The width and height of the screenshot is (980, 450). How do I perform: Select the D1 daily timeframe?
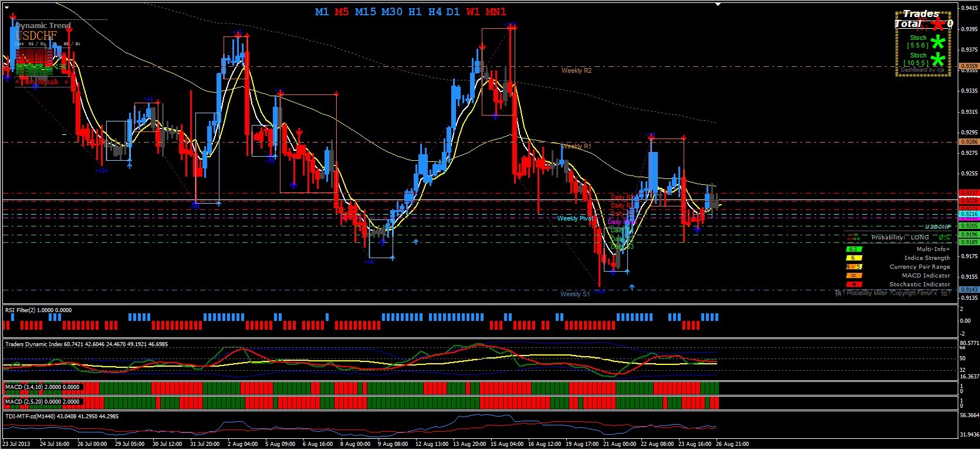pyautogui.click(x=453, y=12)
